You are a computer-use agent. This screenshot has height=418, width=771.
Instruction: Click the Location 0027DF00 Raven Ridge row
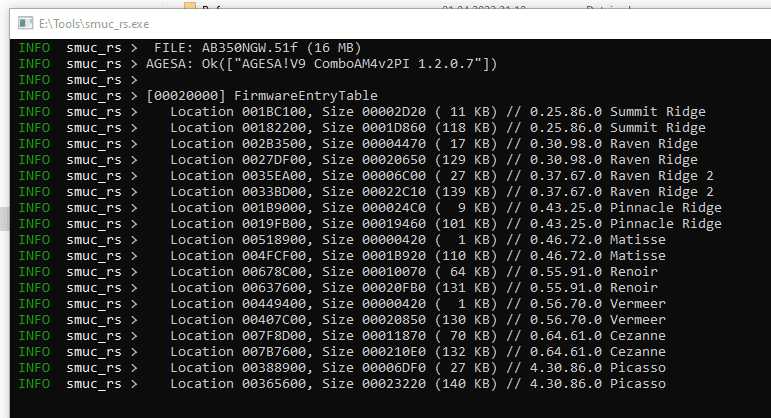click(358, 160)
